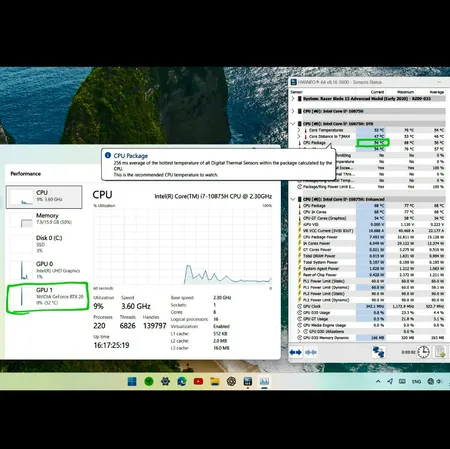This screenshot has width=450, height=449.
Task: Click thermometer icon beside DTS CPU Package
Action: (299, 143)
